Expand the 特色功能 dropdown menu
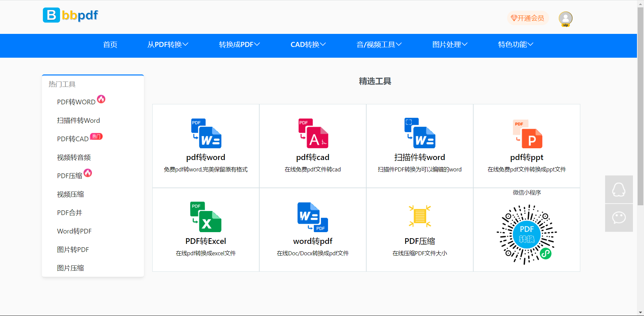 pos(516,45)
